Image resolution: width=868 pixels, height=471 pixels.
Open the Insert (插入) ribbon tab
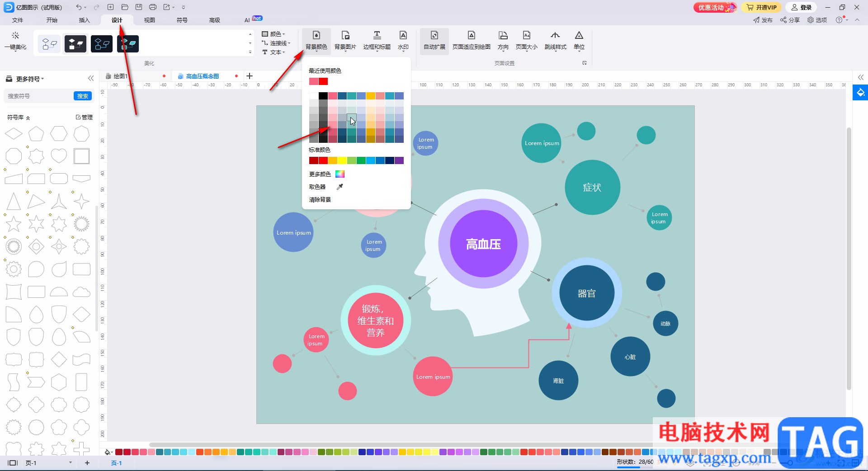point(85,20)
